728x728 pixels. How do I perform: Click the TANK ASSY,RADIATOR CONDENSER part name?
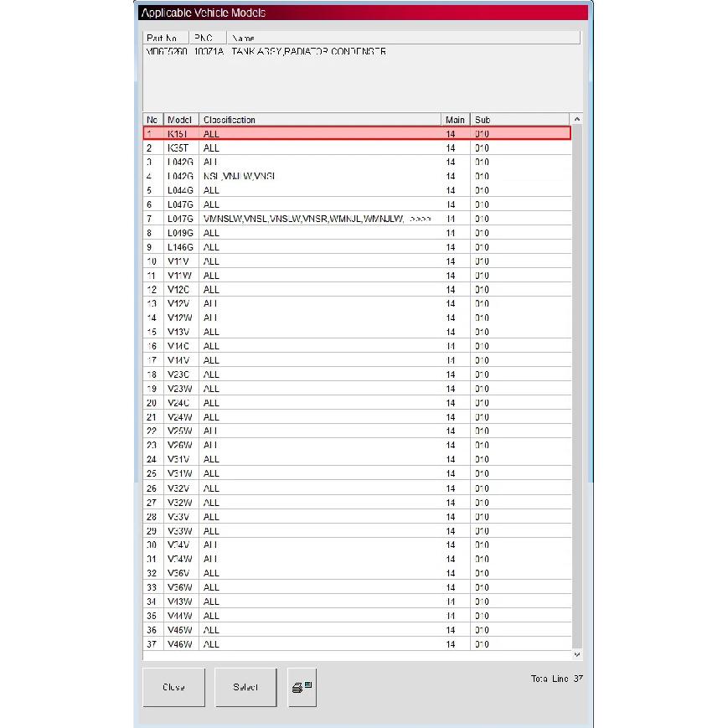309,52
